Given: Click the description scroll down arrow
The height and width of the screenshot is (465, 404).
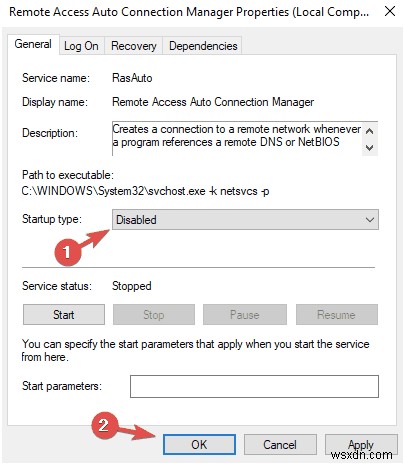Looking at the screenshot, I should (369, 147).
